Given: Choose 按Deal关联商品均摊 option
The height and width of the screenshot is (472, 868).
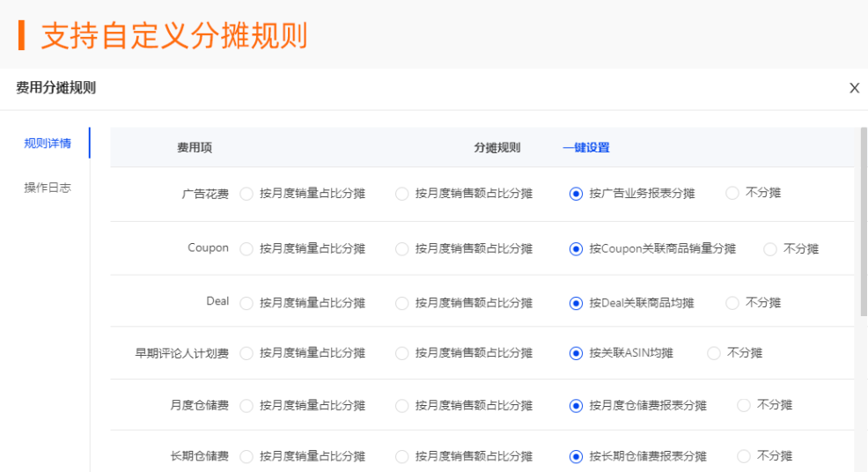Looking at the screenshot, I should tap(577, 303).
